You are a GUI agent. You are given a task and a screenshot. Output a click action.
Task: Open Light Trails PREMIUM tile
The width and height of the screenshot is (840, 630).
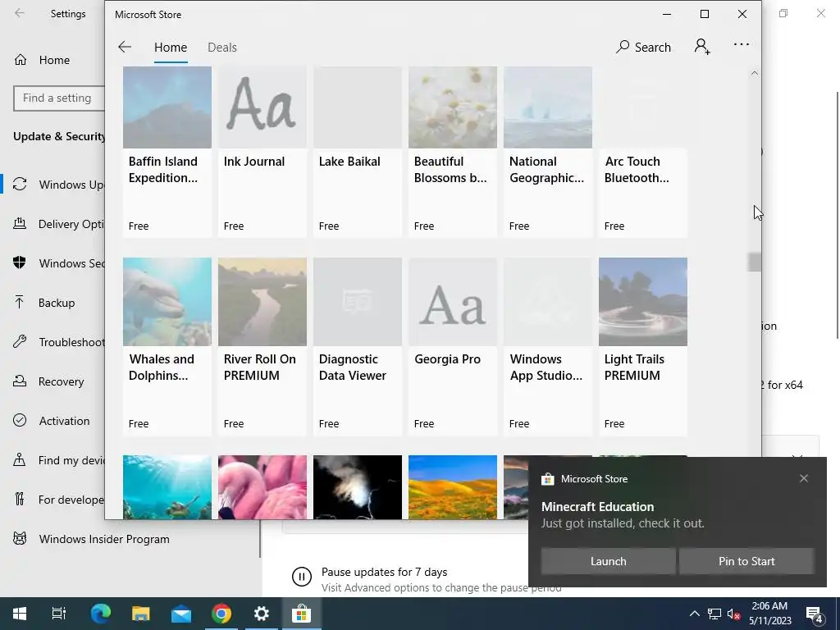click(x=643, y=347)
